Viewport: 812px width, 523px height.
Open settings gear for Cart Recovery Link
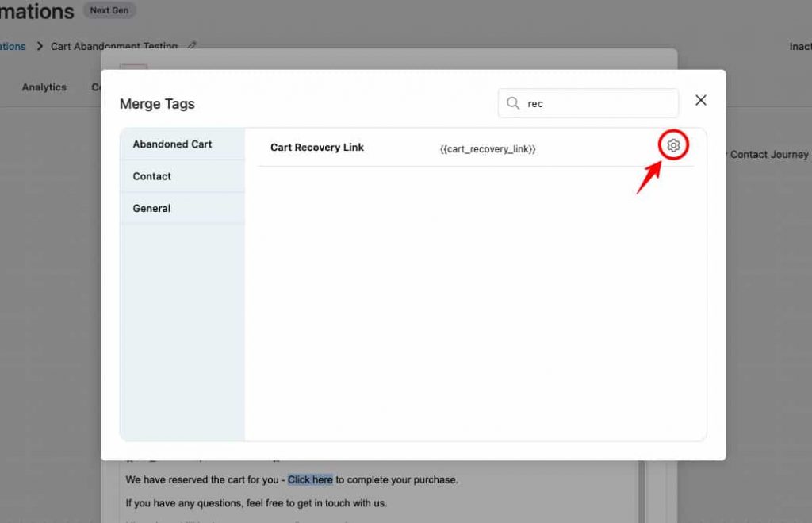point(673,145)
